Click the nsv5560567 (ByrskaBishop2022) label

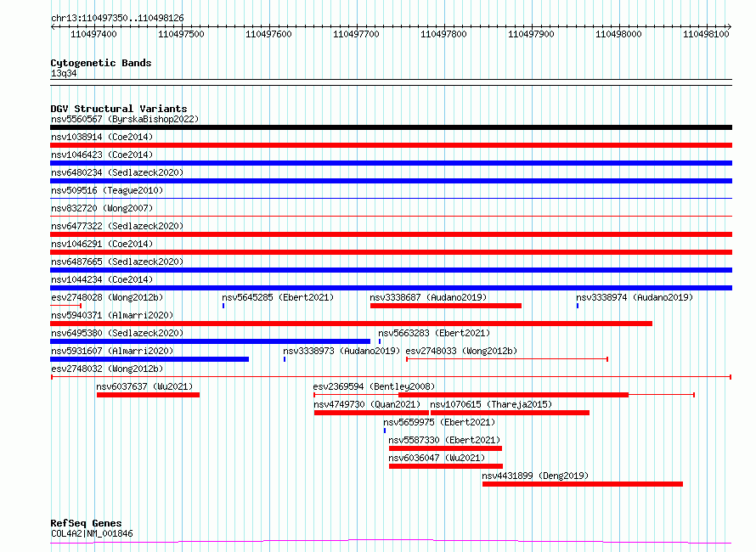point(125,119)
